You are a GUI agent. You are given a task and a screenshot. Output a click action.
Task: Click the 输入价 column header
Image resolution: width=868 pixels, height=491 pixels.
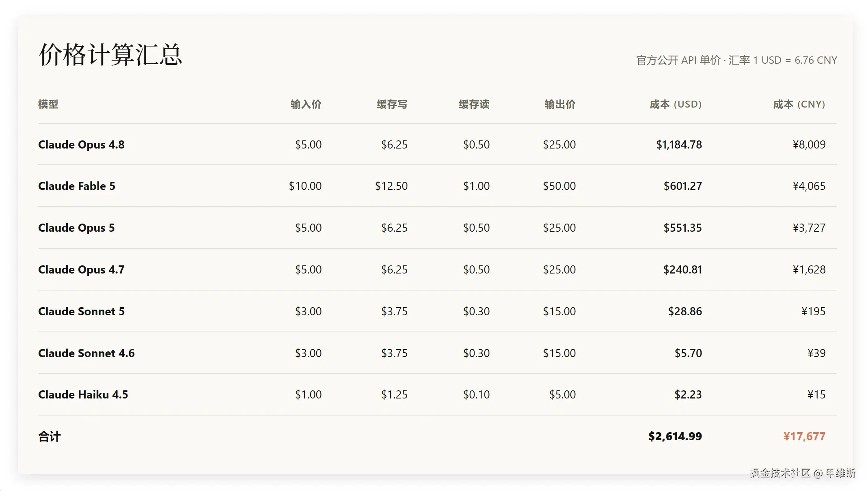click(306, 104)
